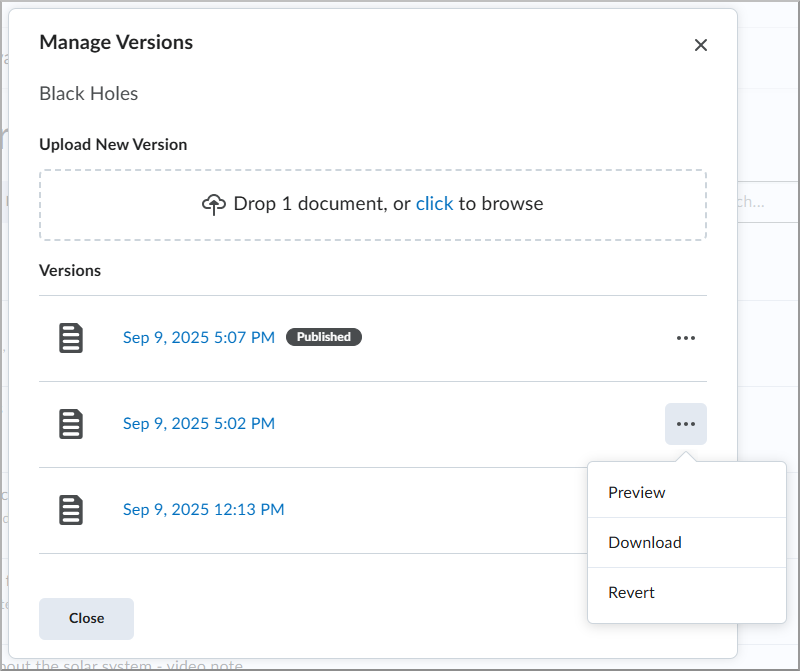Click the "click" link to browse files

point(434,204)
